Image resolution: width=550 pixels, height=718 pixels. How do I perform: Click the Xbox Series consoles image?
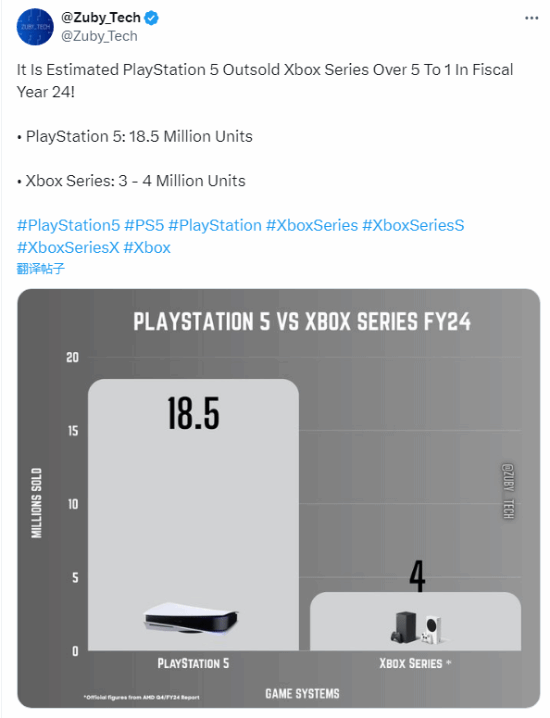[x=417, y=627]
